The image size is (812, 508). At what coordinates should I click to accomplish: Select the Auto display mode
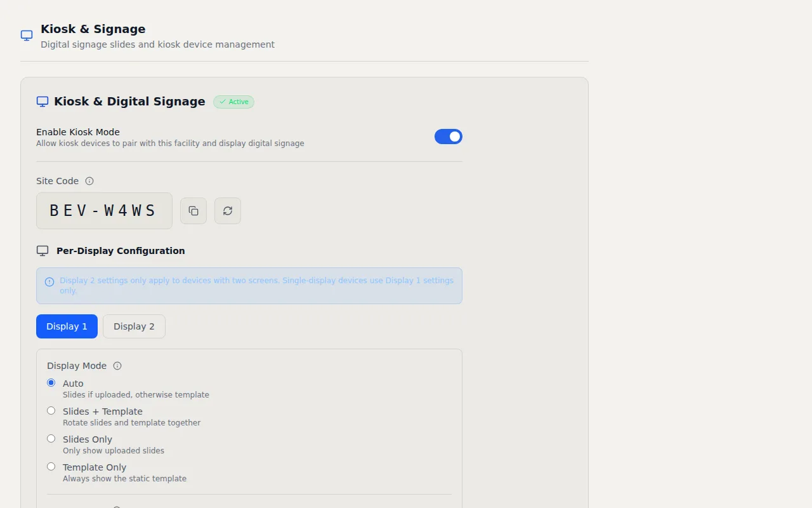click(x=51, y=383)
